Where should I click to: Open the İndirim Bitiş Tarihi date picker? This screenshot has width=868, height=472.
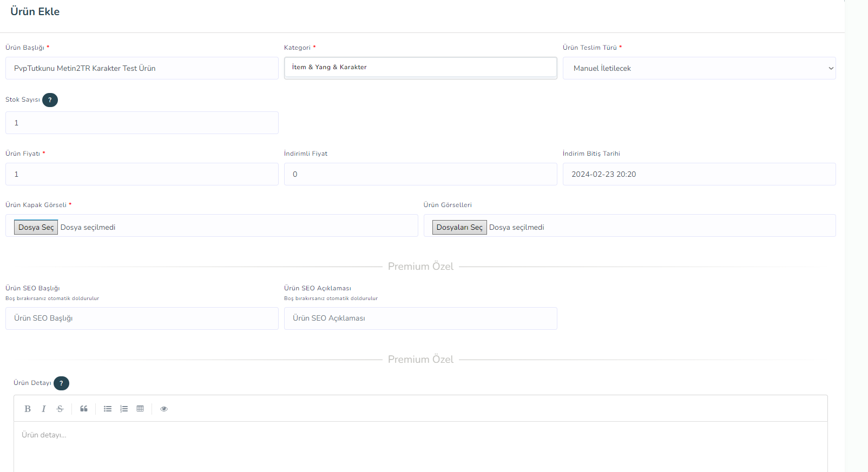[699, 174]
